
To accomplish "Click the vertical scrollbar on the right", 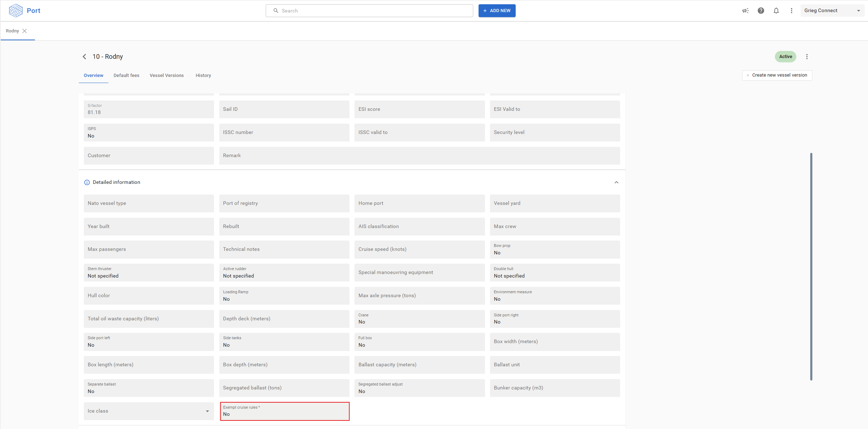I will point(811,267).
